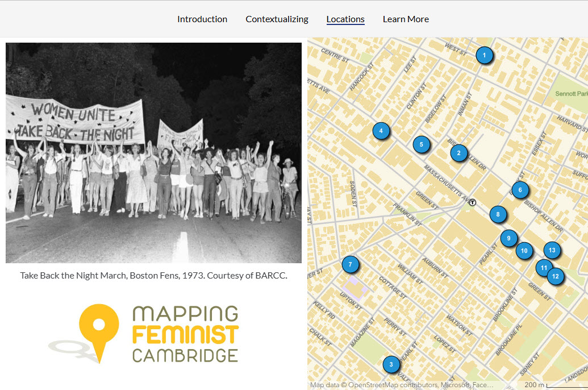Viewport: 588px width, 390px height.
Task: Click location marker number 7
Action: click(351, 264)
